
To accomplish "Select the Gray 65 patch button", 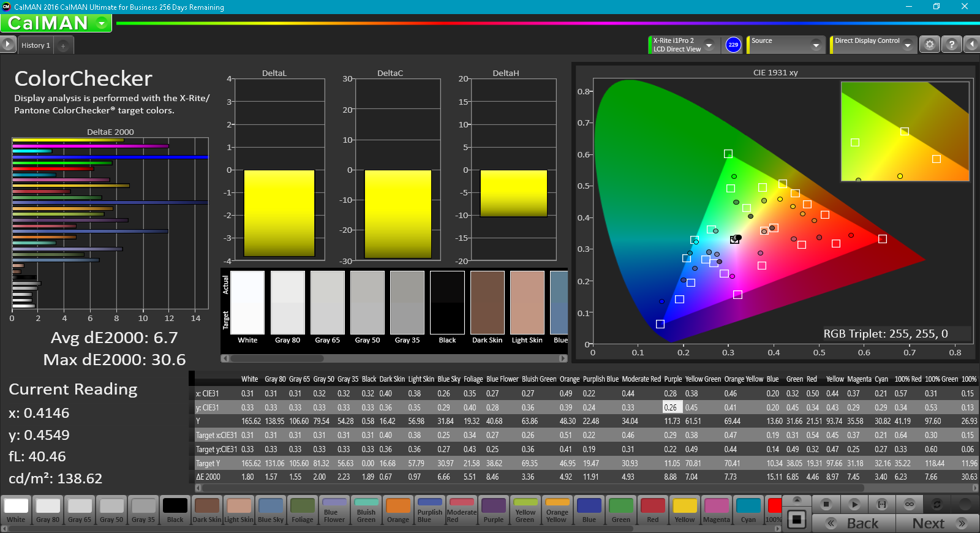I will (x=80, y=510).
